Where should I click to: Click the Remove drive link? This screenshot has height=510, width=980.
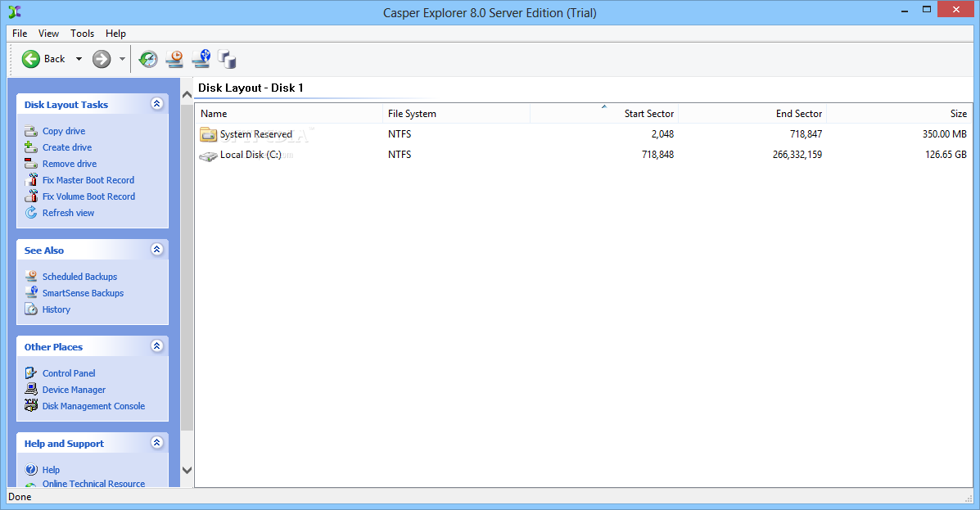pyautogui.click(x=70, y=164)
